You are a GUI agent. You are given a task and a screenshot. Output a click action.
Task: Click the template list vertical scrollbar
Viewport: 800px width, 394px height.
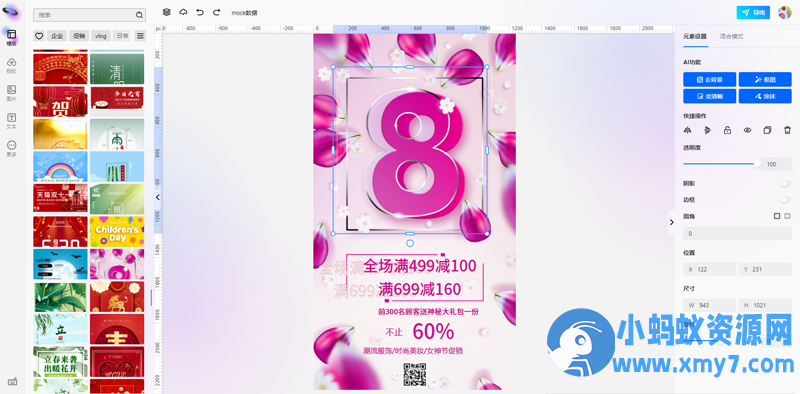(x=151, y=298)
